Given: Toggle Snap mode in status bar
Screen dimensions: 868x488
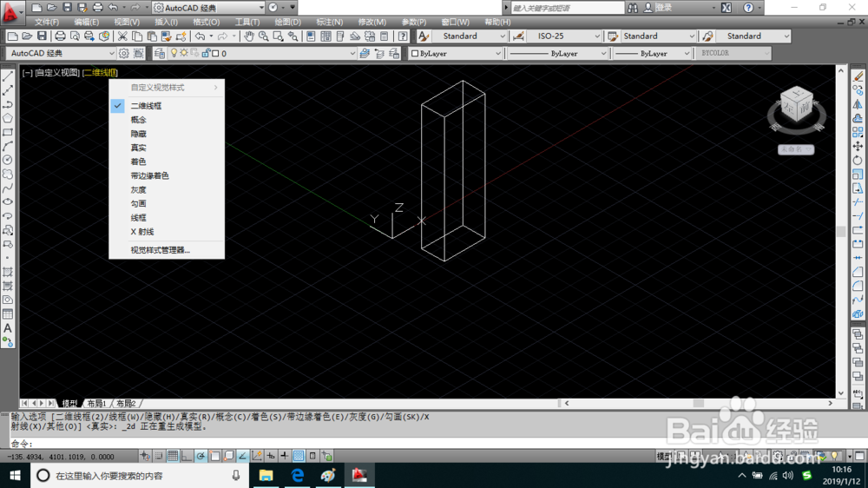Looking at the screenshot, I should (x=159, y=457).
